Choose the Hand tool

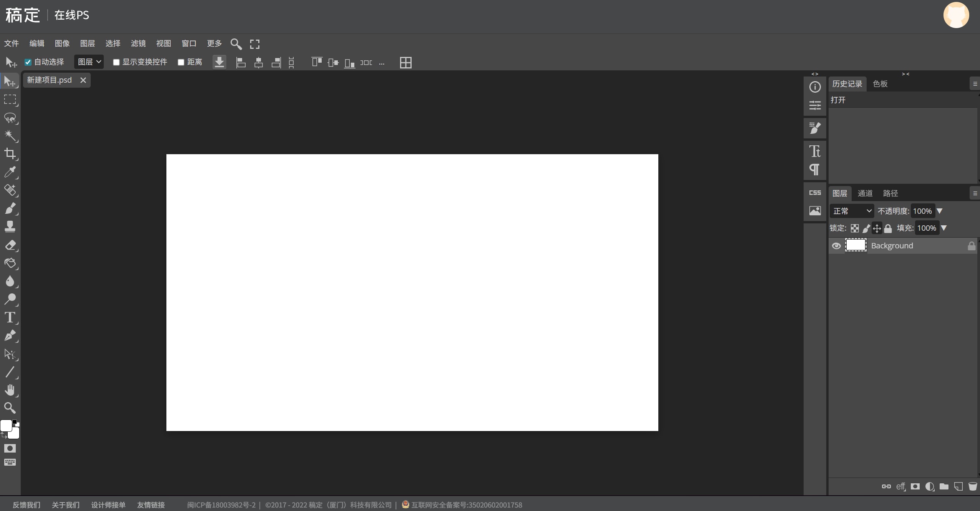coord(10,390)
